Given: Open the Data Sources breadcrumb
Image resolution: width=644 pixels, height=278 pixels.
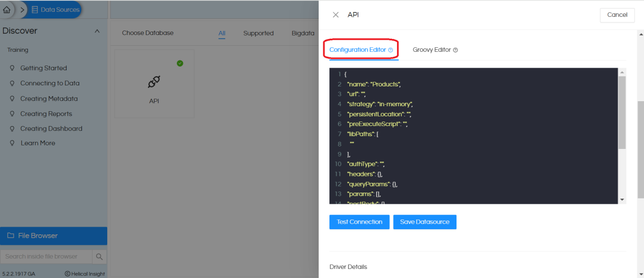Looking at the screenshot, I should point(55,10).
